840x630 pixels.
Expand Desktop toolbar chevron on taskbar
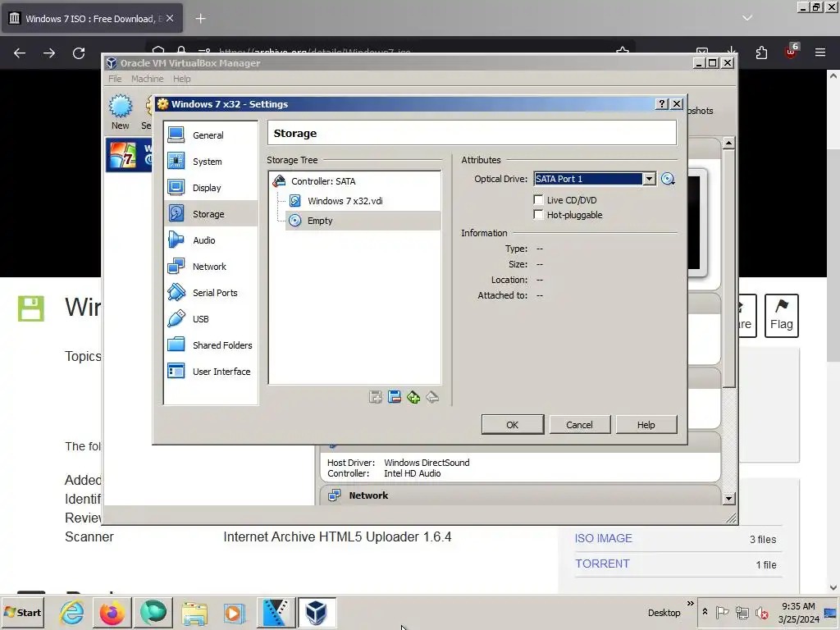click(691, 604)
